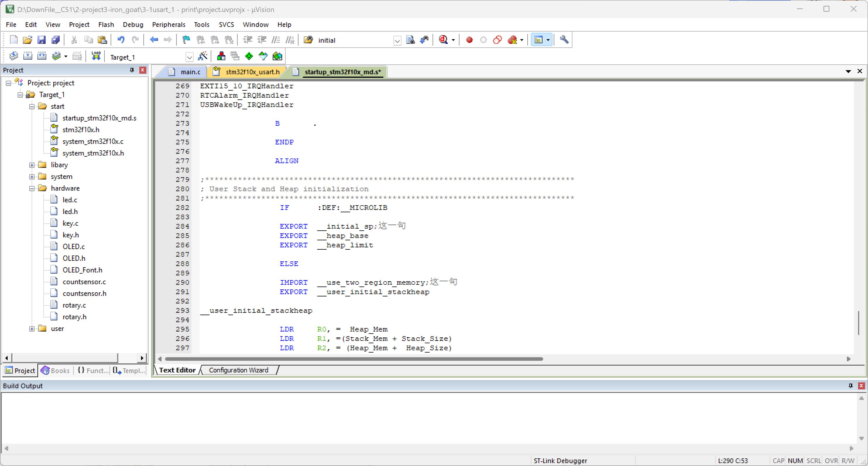Open the Target_1 selection dropdown

(189, 57)
